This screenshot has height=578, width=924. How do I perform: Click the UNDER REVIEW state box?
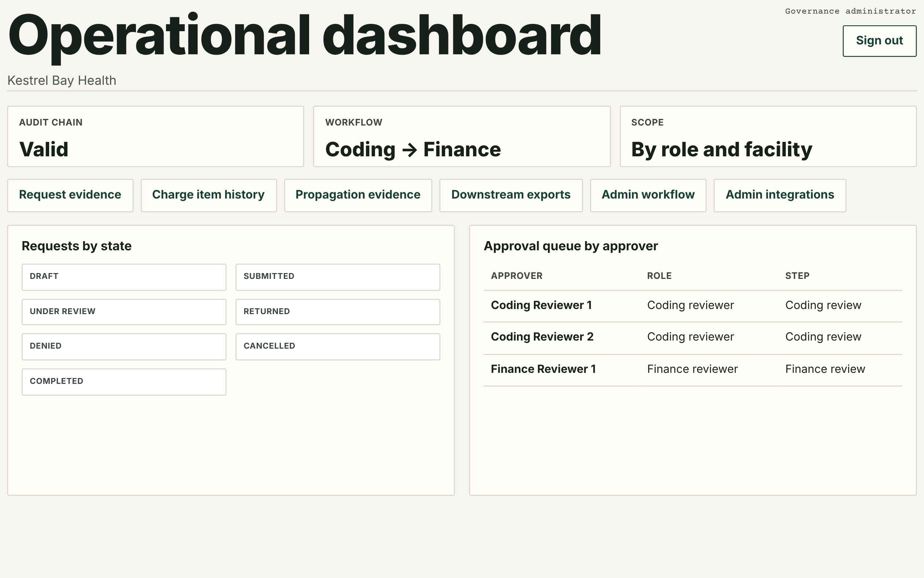coord(124,312)
